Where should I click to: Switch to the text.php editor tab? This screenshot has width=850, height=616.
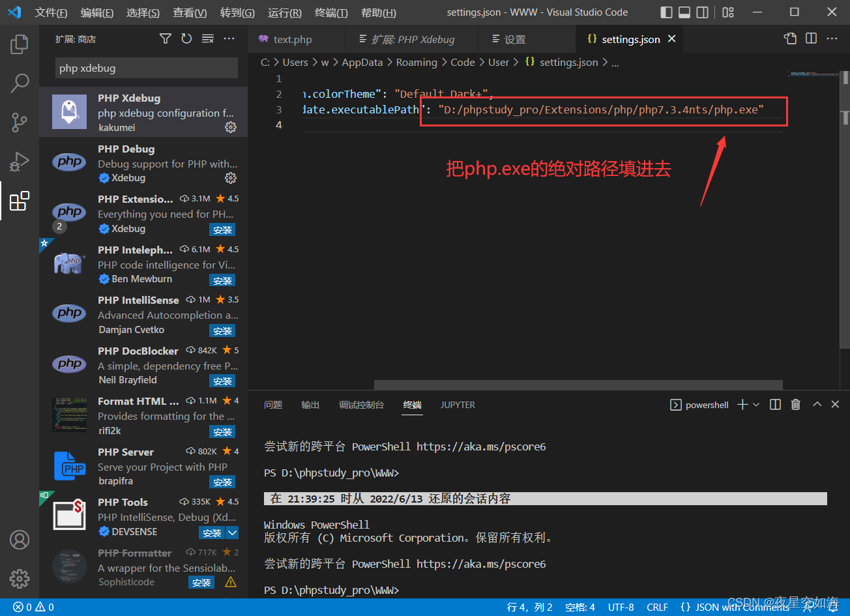pos(292,40)
